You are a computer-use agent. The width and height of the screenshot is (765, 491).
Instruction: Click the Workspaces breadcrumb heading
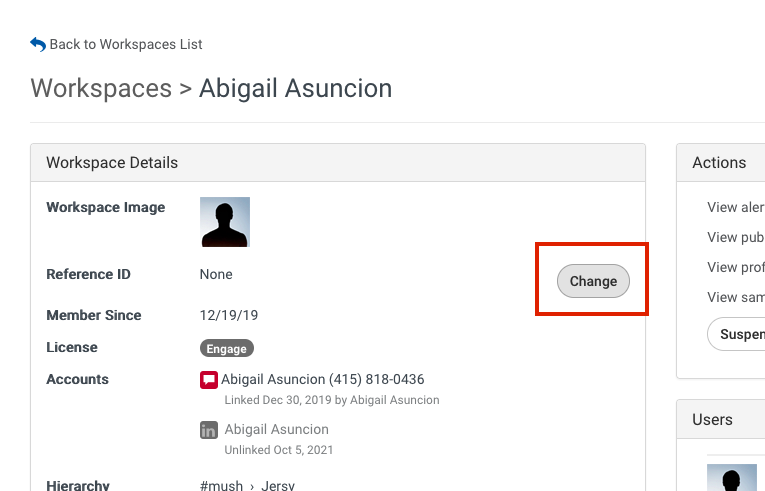click(101, 88)
